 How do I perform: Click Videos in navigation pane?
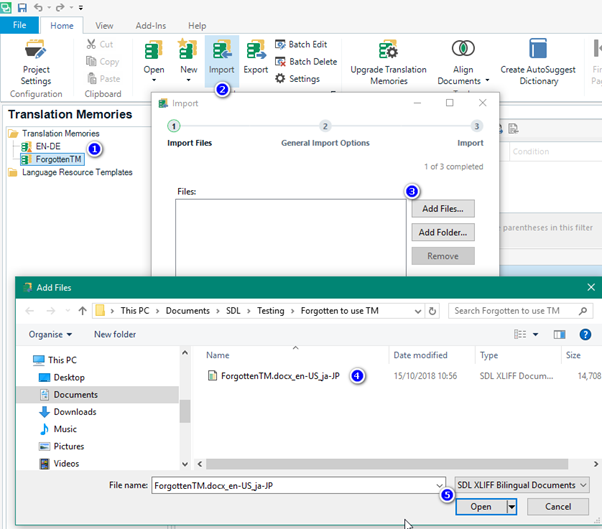(59, 464)
